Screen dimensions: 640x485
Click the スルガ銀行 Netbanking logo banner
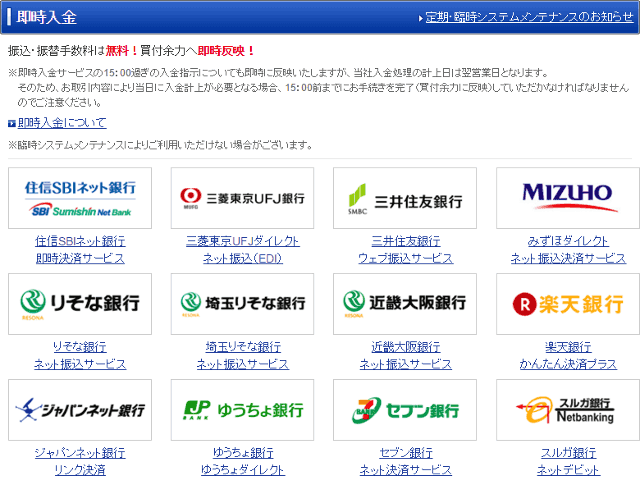[568, 410]
